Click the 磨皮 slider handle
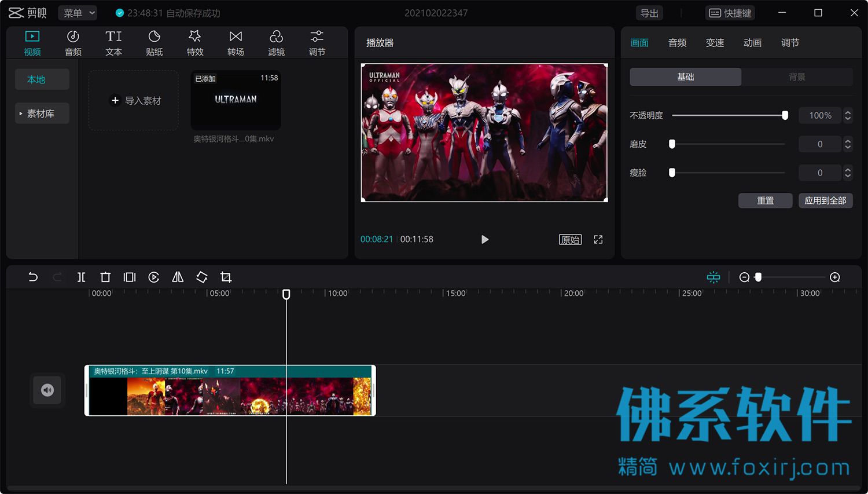The height and width of the screenshot is (494, 868). pos(672,144)
